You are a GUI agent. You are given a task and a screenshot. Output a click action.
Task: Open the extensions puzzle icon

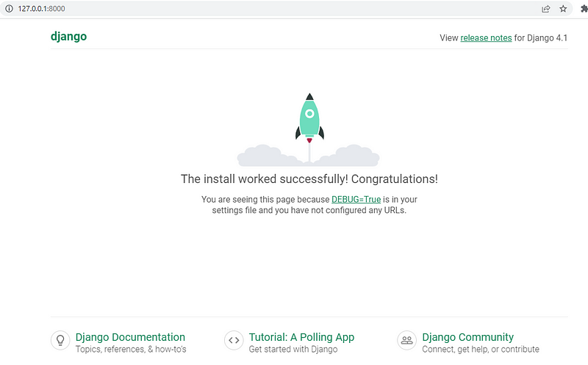click(x=584, y=9)
